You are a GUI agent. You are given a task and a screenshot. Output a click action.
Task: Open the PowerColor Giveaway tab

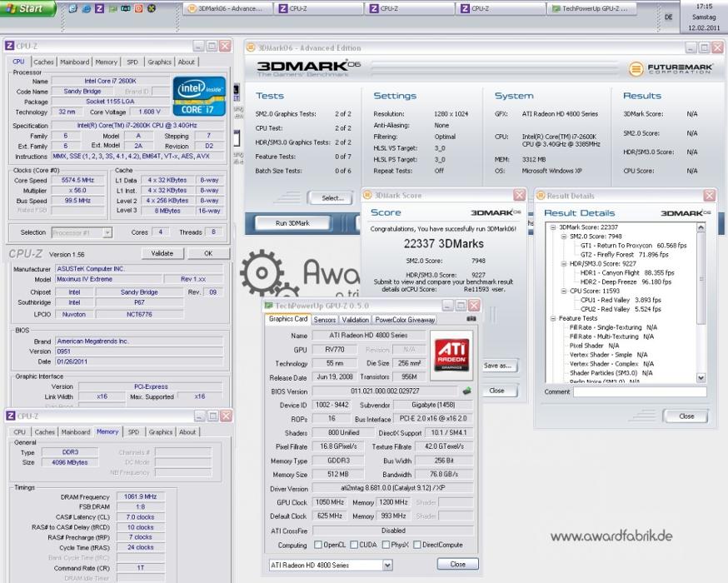point(405,320)
